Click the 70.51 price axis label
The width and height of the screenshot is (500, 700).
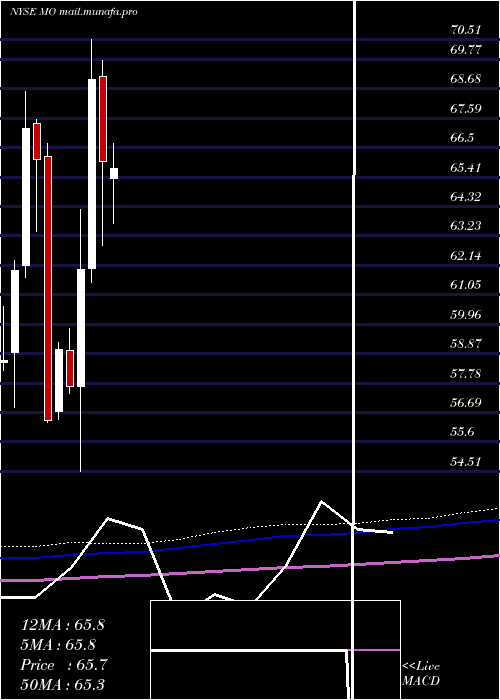pos(466,30)
